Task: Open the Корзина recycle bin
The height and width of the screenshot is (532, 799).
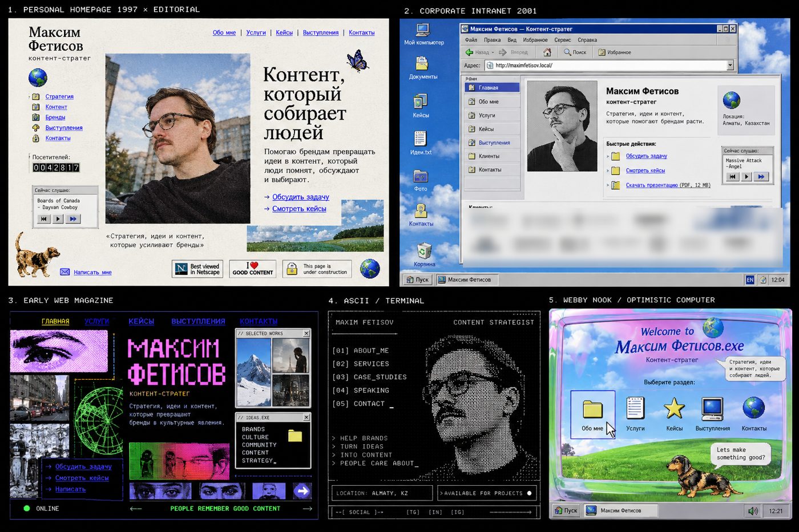Action: coord(424,251)
